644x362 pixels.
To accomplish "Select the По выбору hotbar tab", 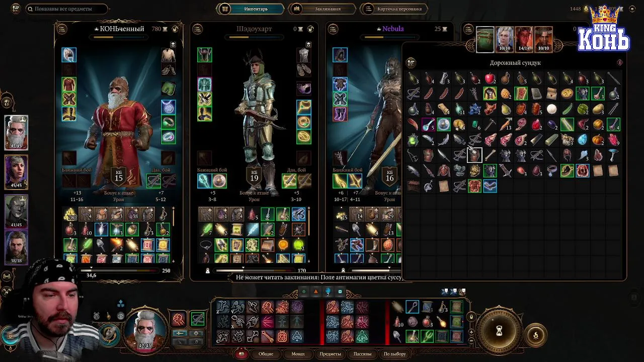I will pyautogui.click(x=394, y=354).
